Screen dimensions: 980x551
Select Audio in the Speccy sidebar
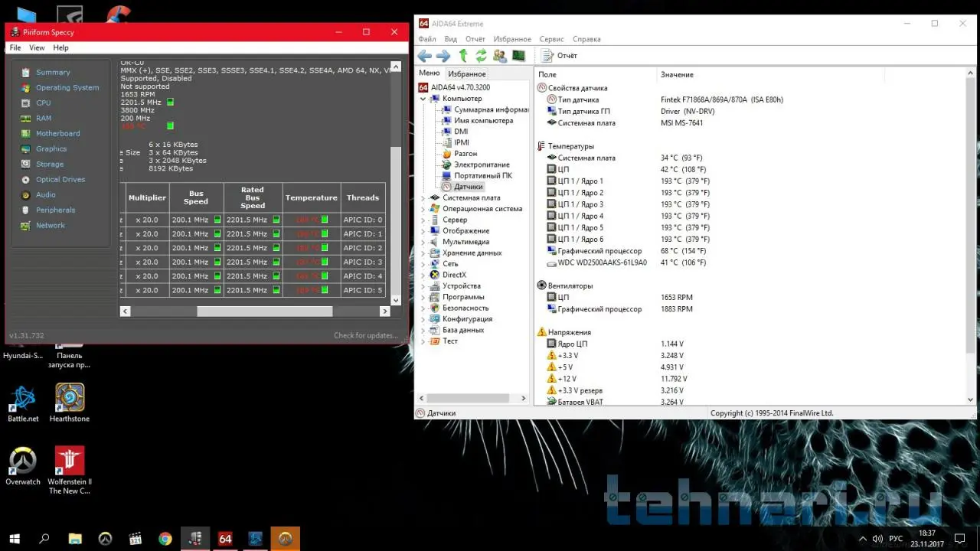coord(46,194)
